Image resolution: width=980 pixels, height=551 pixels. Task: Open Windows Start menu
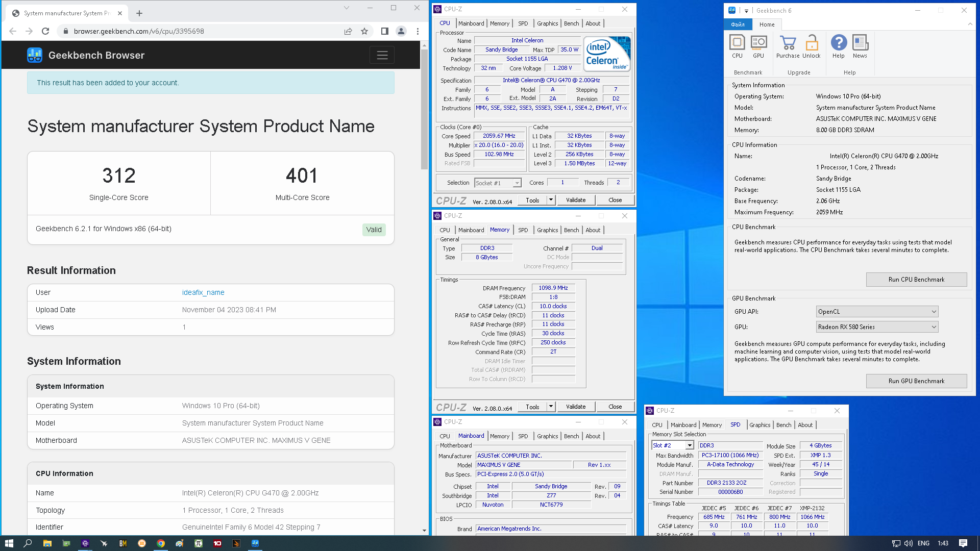click(9, 543)
